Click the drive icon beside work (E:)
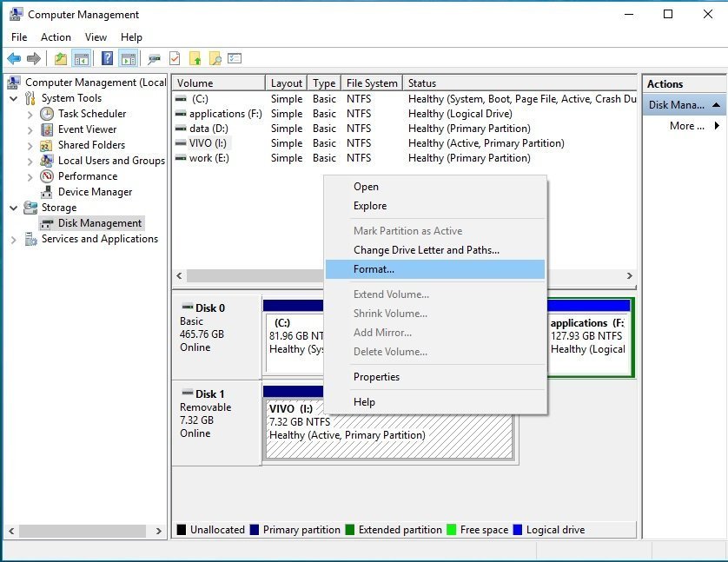 click(181, 158)
